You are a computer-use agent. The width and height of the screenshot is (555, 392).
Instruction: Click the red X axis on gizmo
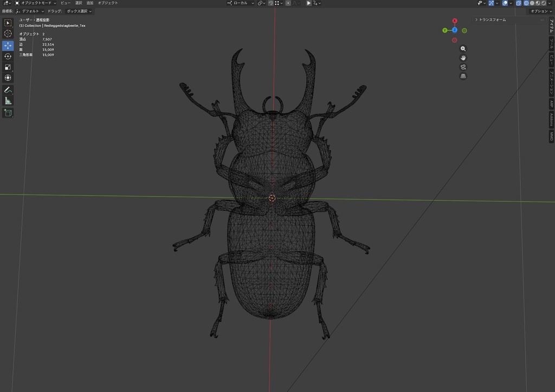tap(455, 21)
